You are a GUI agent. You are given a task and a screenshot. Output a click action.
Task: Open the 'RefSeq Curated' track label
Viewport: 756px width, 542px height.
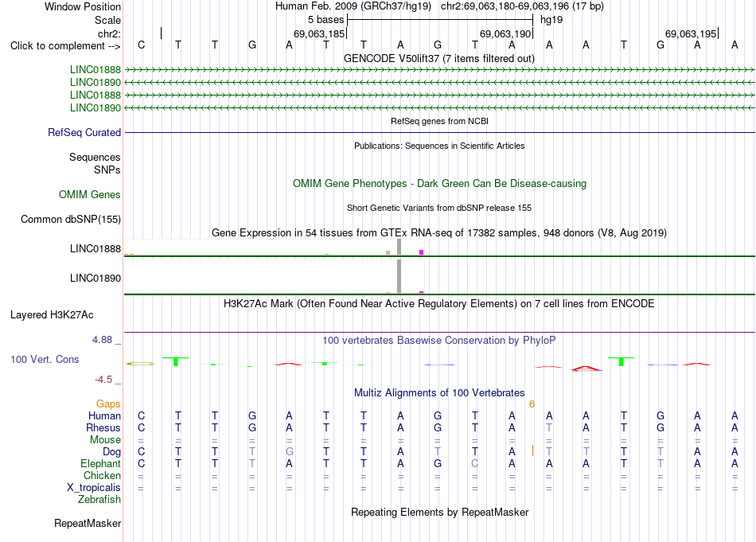tap(84, 132)
